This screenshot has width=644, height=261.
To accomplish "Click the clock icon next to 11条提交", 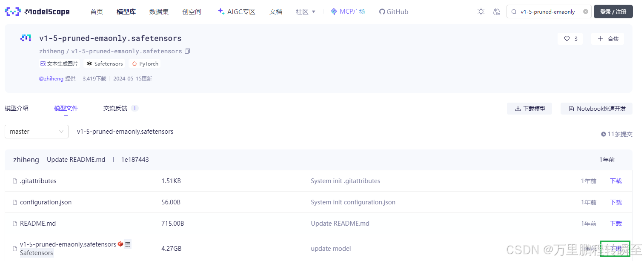I will tap(604, 134).
